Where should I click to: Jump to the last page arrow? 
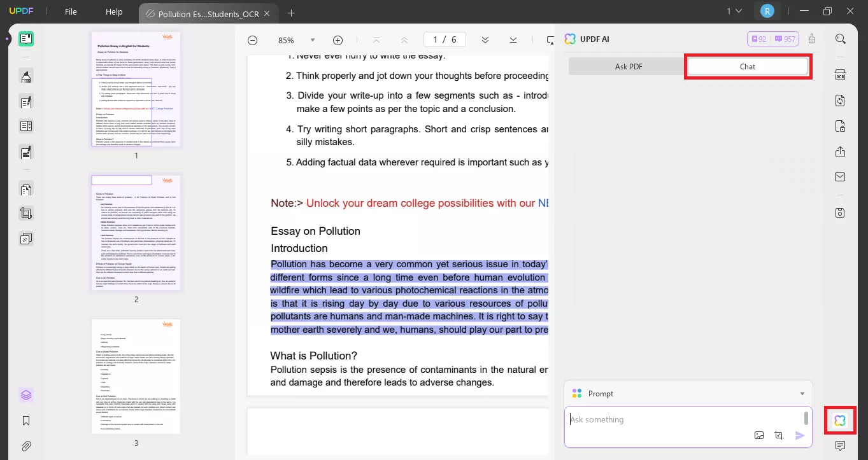(513, 40)
